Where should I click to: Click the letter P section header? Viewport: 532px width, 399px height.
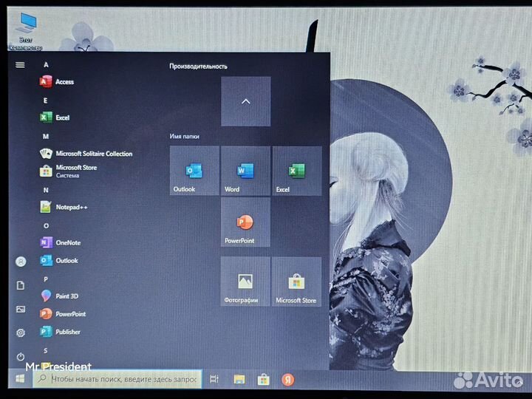tap(46, 279)
